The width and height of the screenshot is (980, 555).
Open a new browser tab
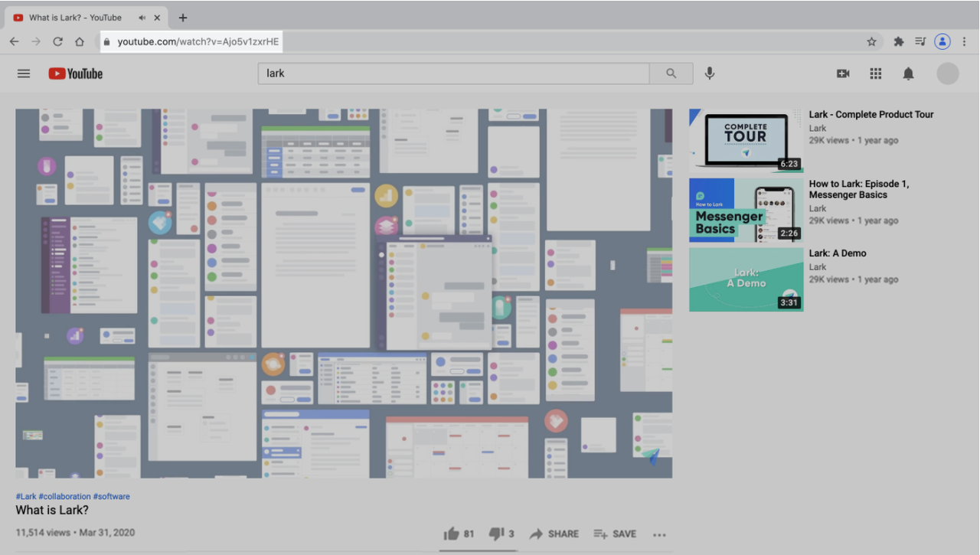(182, 18)
